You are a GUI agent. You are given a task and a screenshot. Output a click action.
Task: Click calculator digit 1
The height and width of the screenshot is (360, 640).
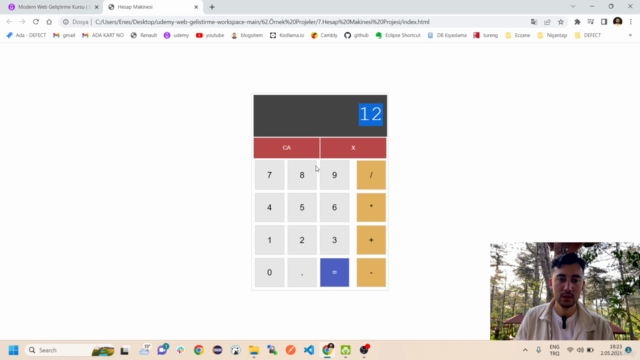[x=269, y=240]
